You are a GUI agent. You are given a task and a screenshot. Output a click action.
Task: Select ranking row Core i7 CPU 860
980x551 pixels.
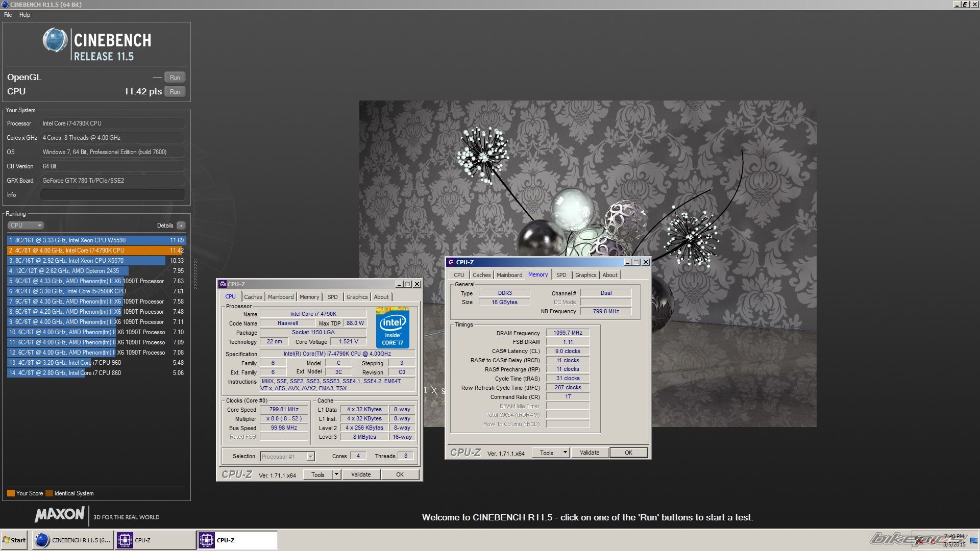[96, 373]
